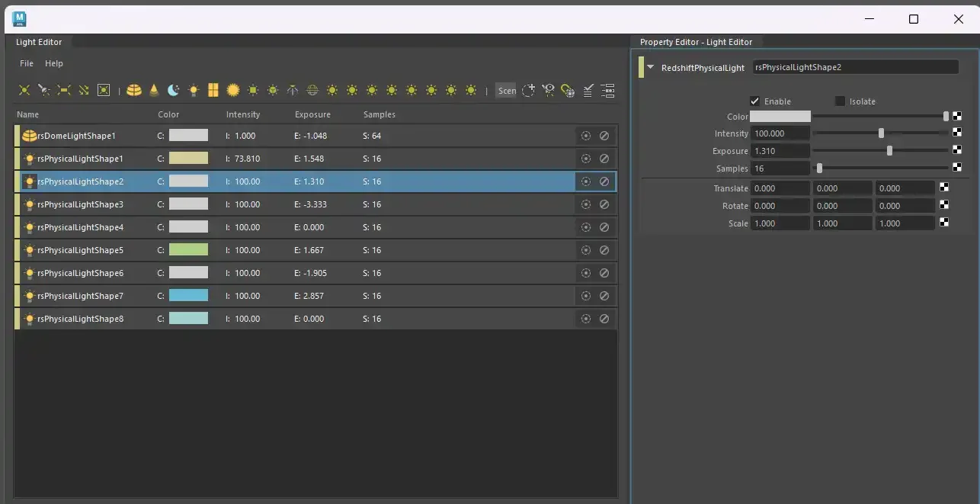The image size is (980, 504).
Task: Open the green color swatch of rsPhysicalLightShape5
Action: pyautogui.click(x=188, y=250)
